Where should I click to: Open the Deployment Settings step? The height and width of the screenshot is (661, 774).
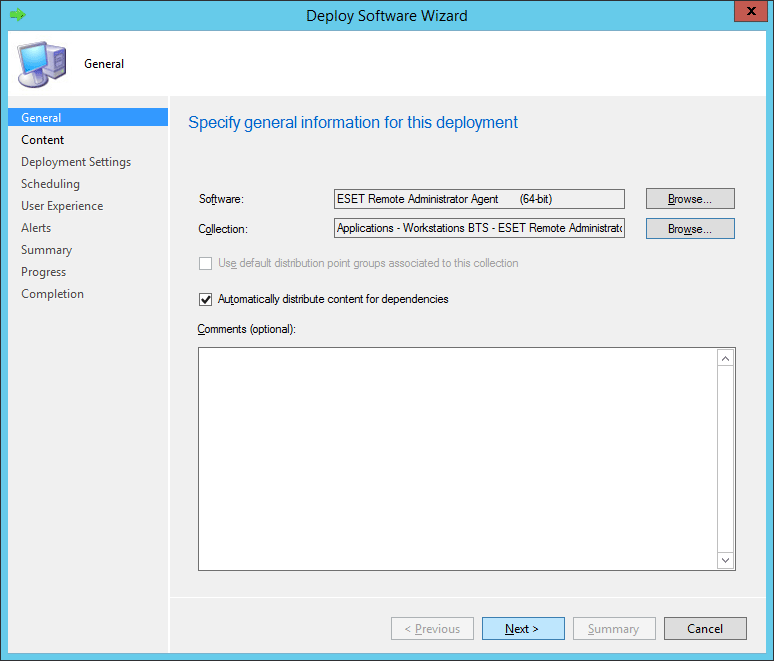coord(76,162)
